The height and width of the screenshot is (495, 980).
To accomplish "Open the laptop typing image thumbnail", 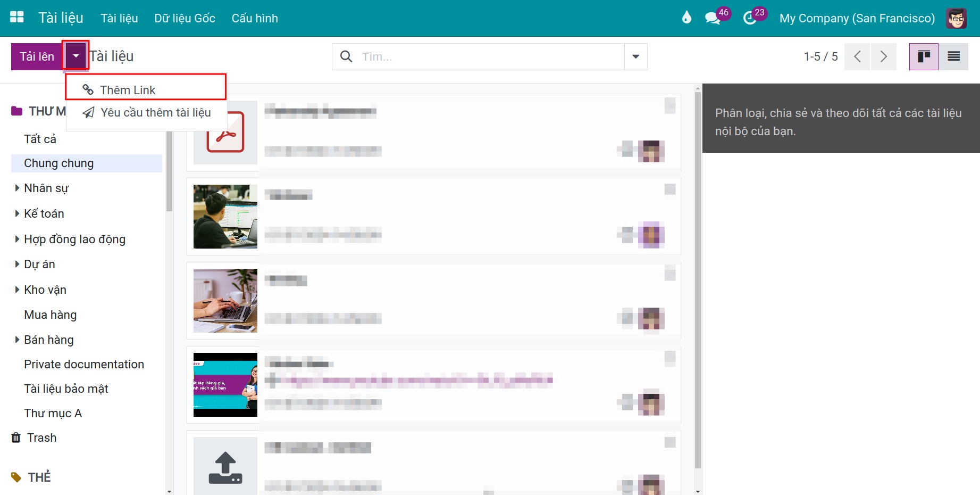I will click(x=225, y=301).
